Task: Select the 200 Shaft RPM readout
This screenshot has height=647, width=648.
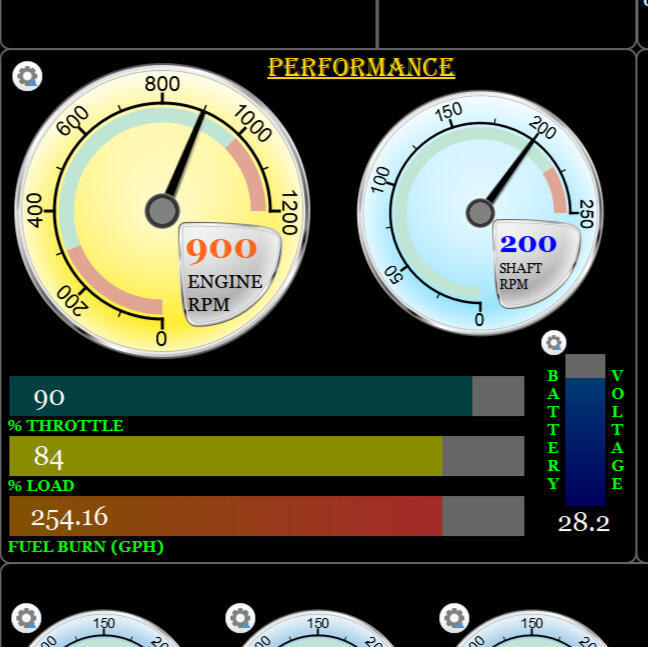Action: [528, 243]
